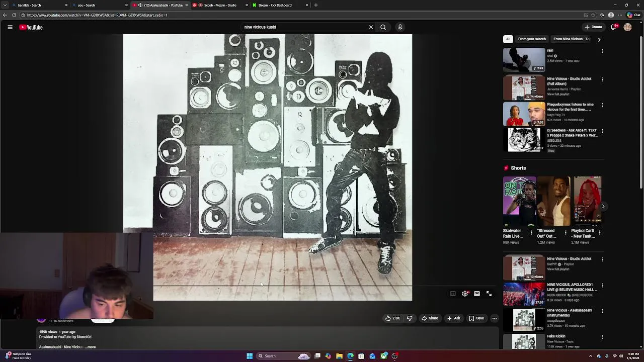Toggle subtitles on the video player
The image size is (644, 362).
coord(453,294)
